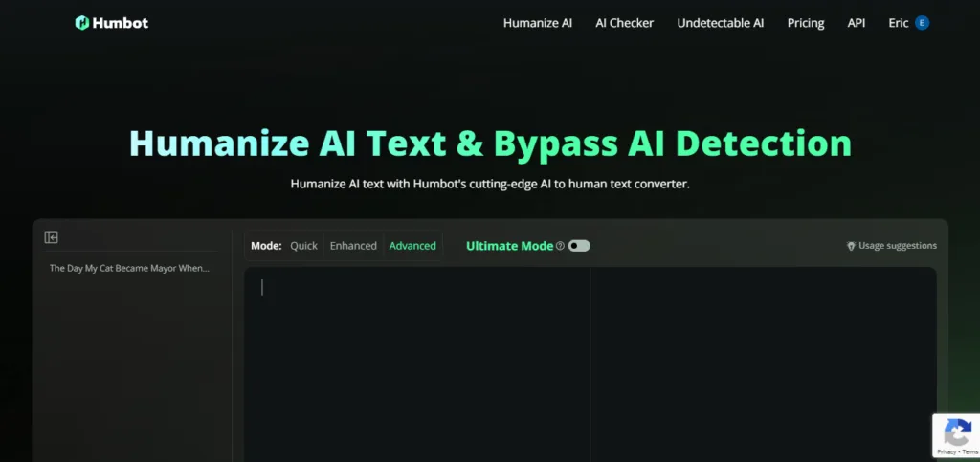
Task: Select Quick mode
Action: [x=303, y=246]
